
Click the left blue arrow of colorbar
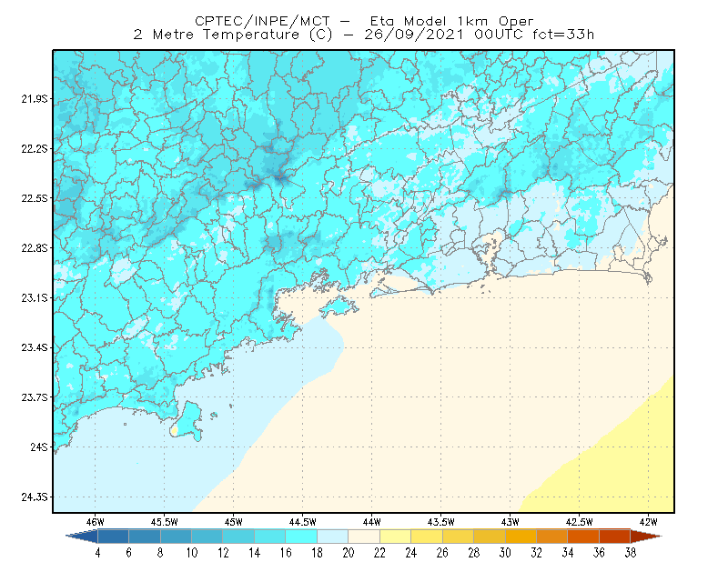tap(82, 537)
